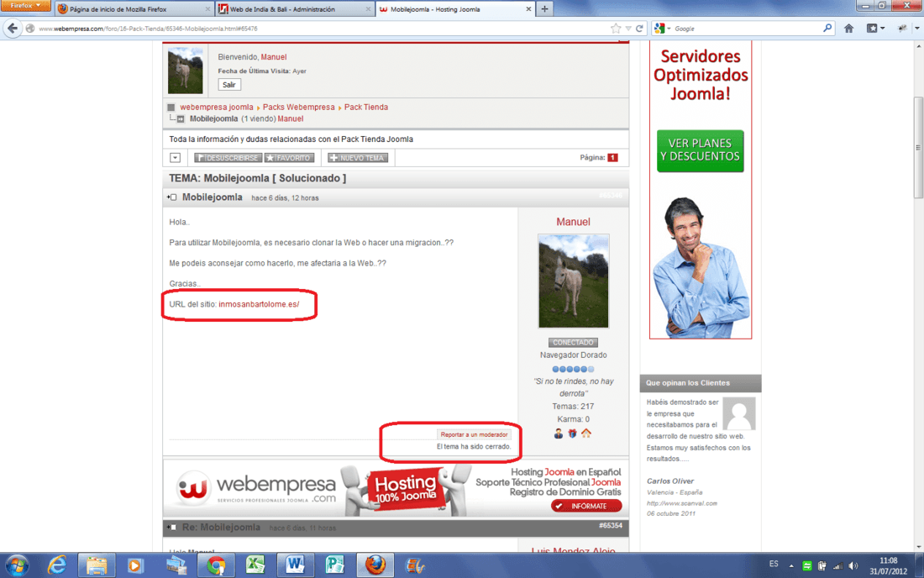Launch Internet Explorer from taskbar
This screenshot has width=924, height=578.
tap(57, 565)
